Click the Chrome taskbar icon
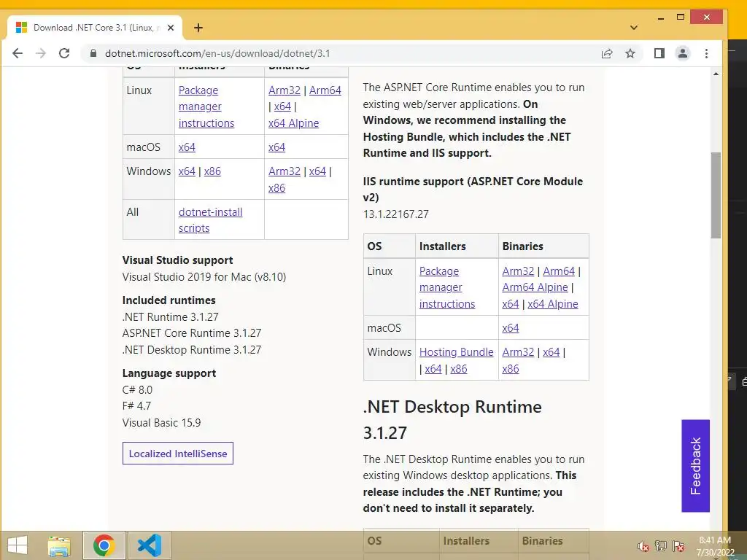 [104, 545]
